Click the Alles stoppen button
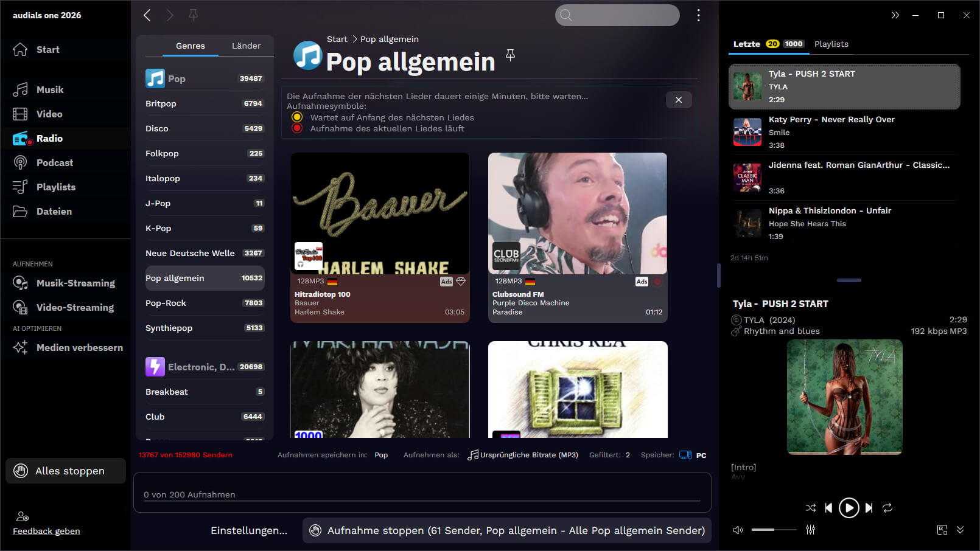This screenshot has width=980, height=551. 66,471
